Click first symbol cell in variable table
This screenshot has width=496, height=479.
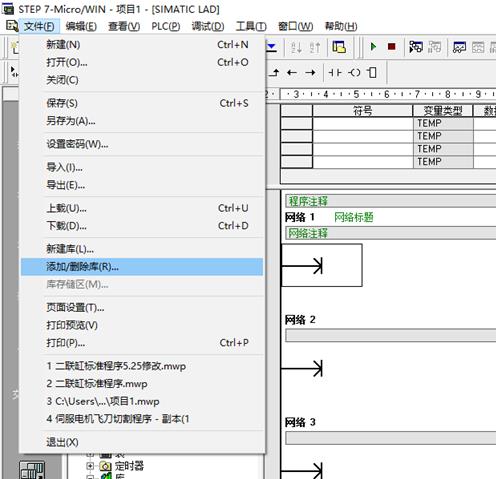pyautogui.click(x=363, y=123)
